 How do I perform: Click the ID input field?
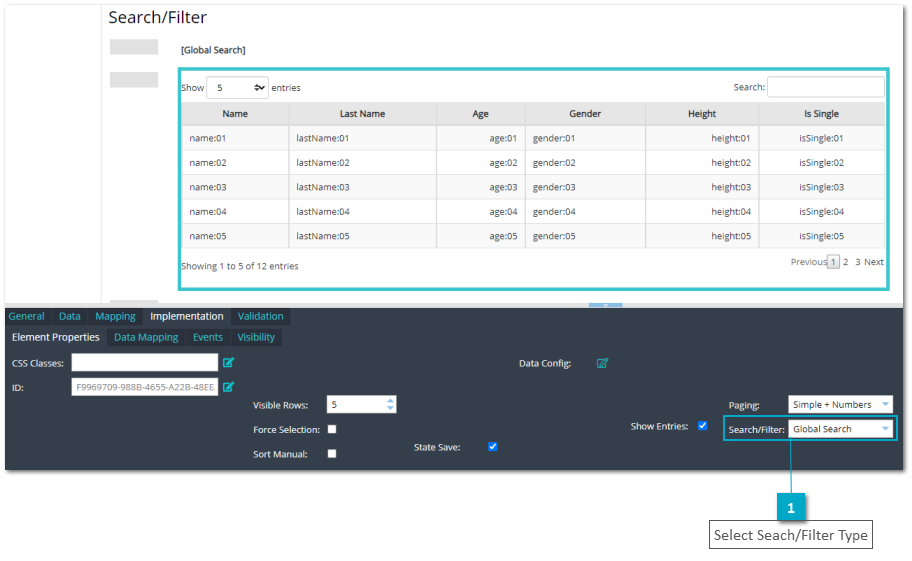(x=145, y=387)
